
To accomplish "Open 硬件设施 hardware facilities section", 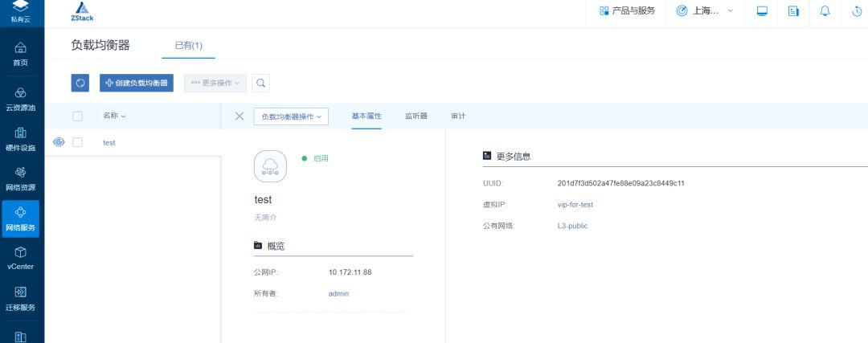I will [20, 140].
